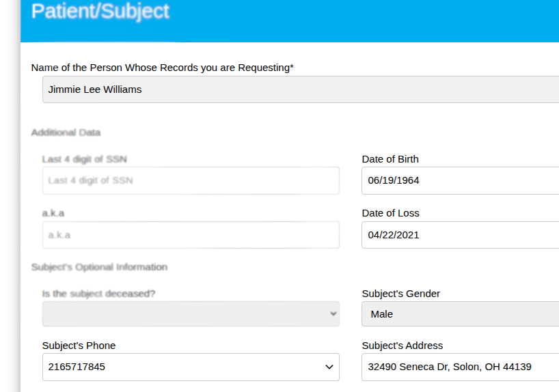Click into the a.k.a text box

(x=191, y=235)
